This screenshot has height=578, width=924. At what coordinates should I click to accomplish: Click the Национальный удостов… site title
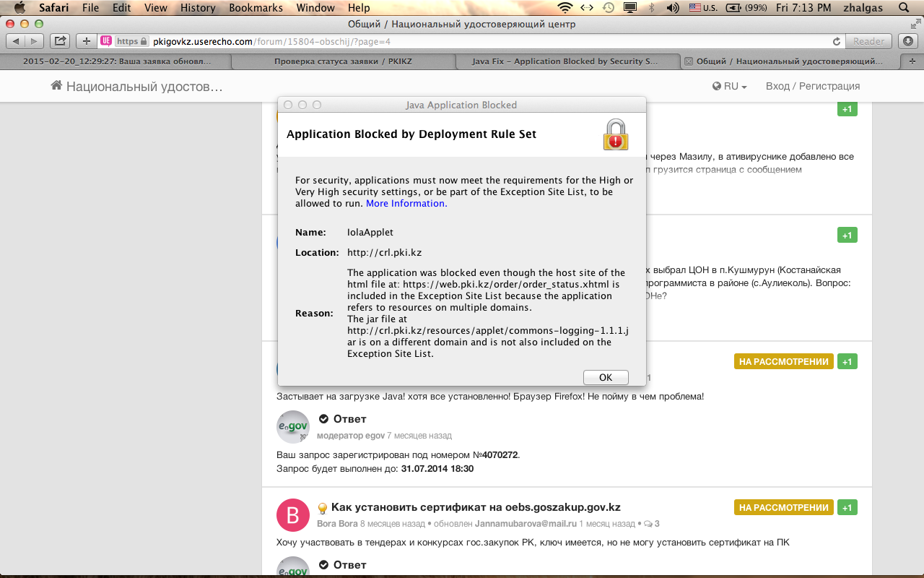144,87
